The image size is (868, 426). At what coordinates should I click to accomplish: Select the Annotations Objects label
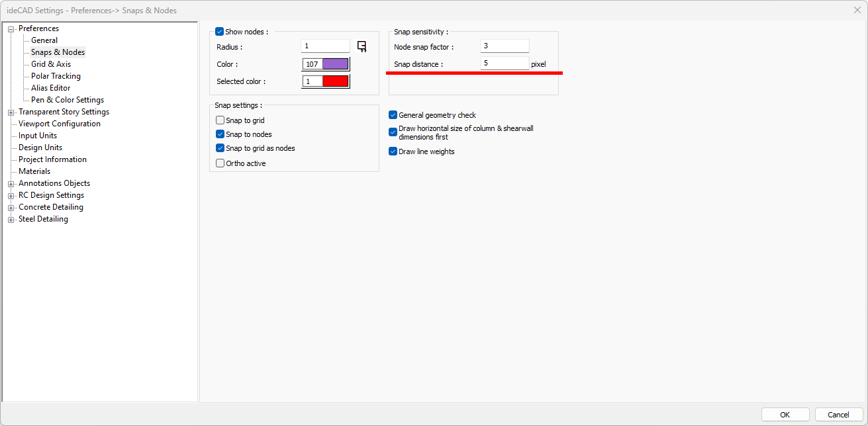coord(54,183)
